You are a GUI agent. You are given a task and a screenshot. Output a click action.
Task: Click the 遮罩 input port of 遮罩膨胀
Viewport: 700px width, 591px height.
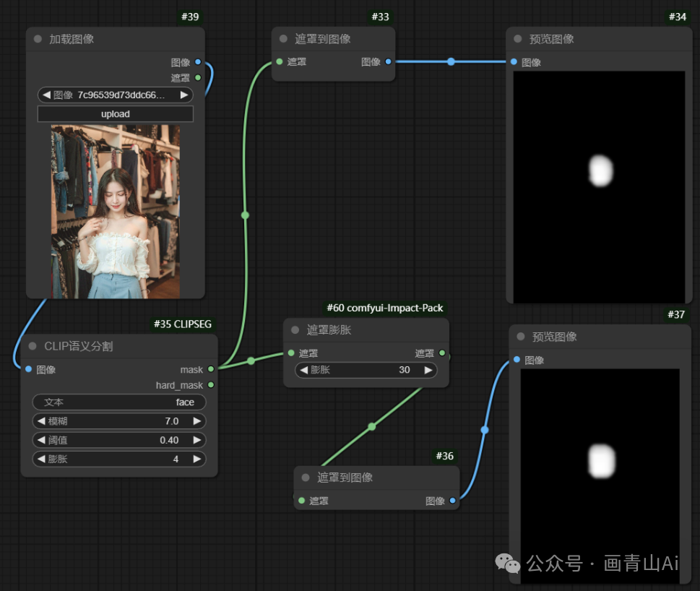[291, 353]
